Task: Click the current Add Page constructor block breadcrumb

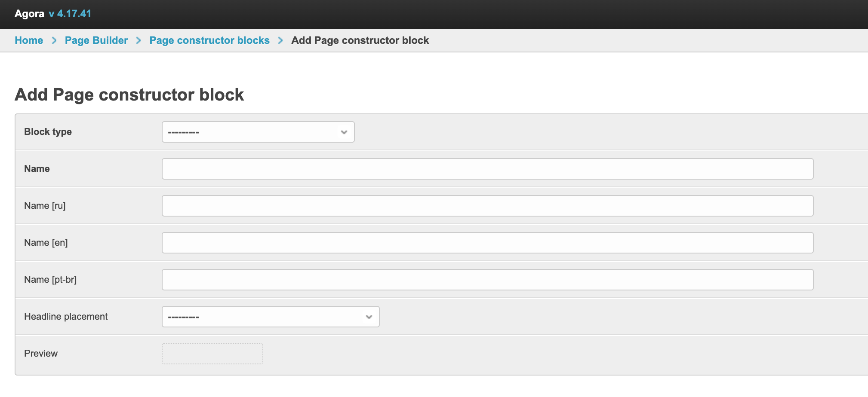Action: tap(360, 40)
